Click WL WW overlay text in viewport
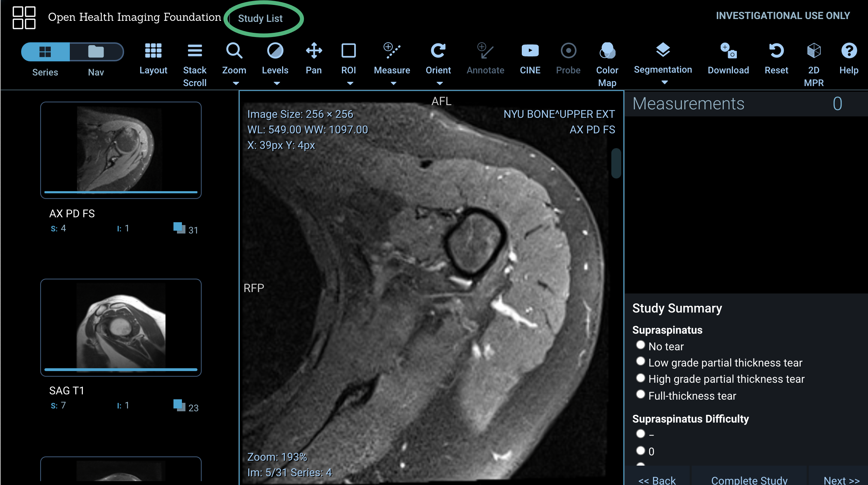Image resolution: width=868 pixels, height=485 pixels. coord(307,129)
